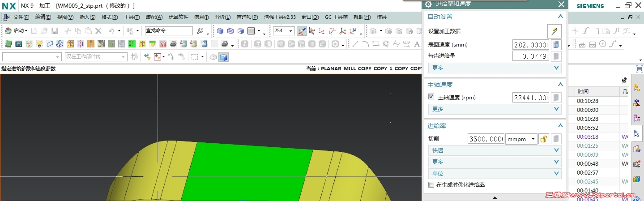Expand the 快速 rapid section
The width and height of the screenshot is (644, 201).
click(495, 150)
